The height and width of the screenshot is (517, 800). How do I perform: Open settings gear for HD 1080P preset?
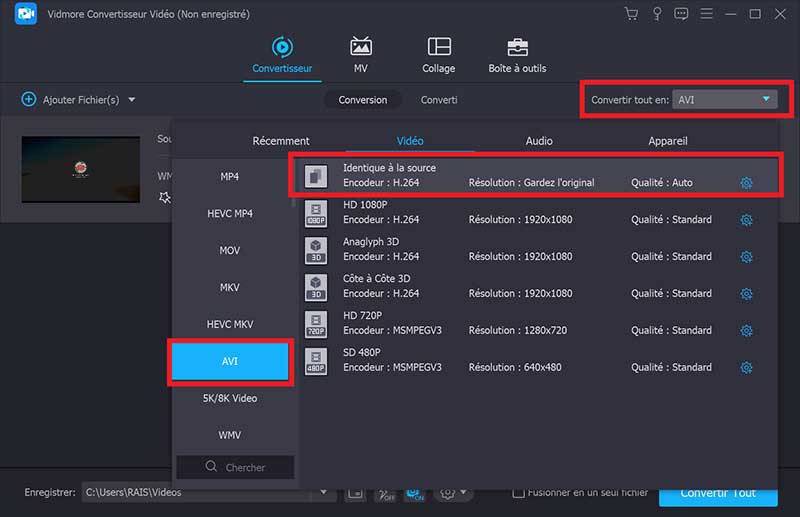(x=746, y=220)
